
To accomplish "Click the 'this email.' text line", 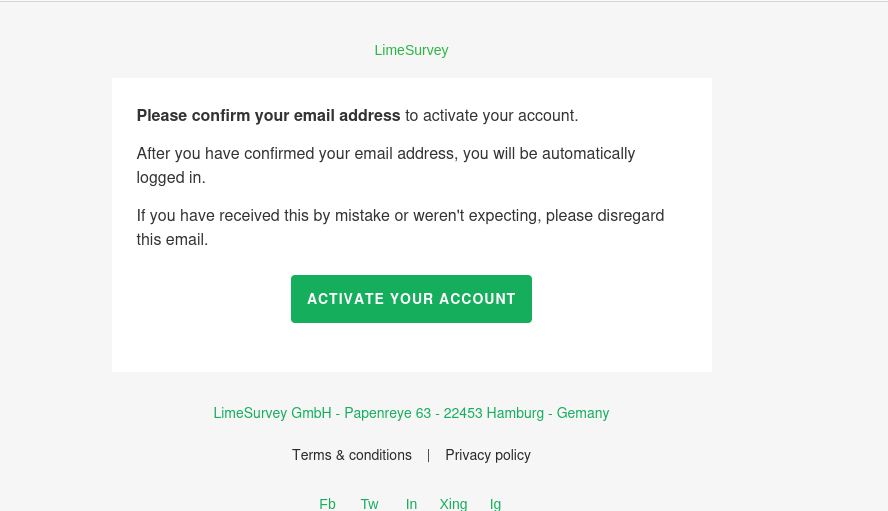I will (x=172, y=240).
